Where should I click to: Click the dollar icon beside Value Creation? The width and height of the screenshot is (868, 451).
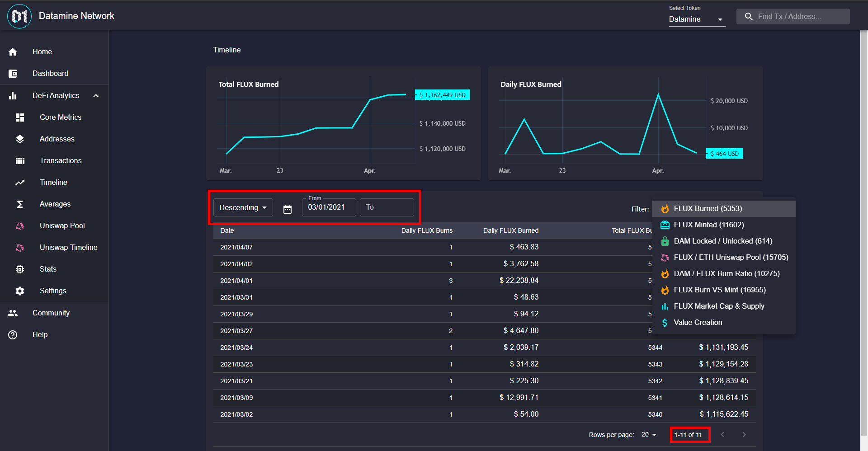point(665,323)
